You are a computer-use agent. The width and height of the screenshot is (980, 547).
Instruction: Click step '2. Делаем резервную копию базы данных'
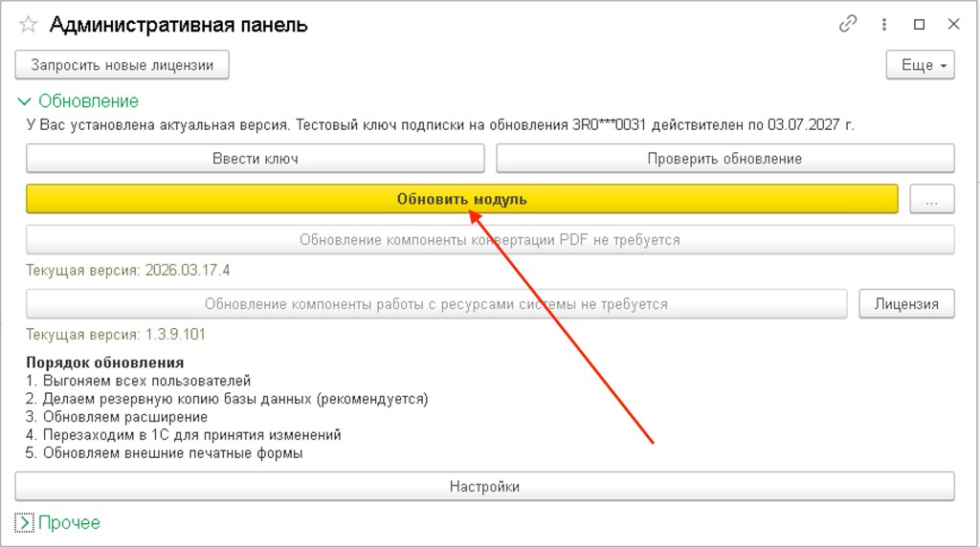(x=227, y=399)
